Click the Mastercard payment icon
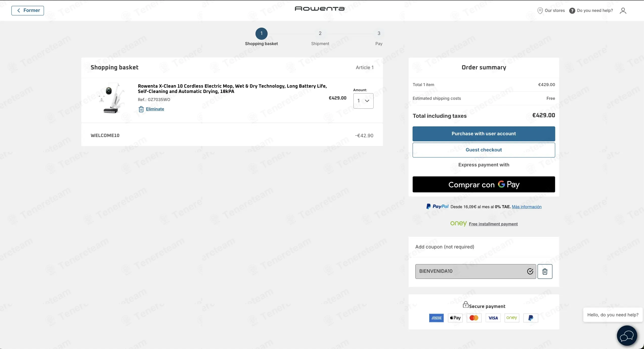 (474, 318)
